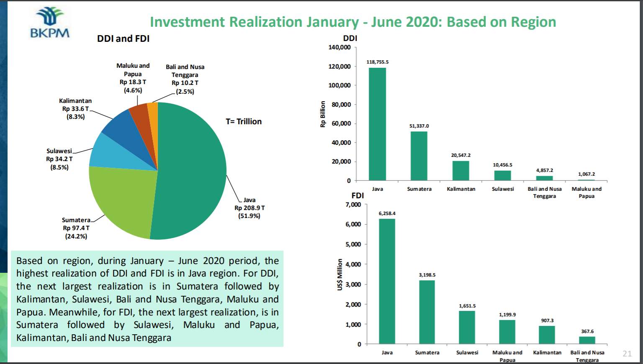Select the Sulawesi bar in the FDI chart

[467, 328]
